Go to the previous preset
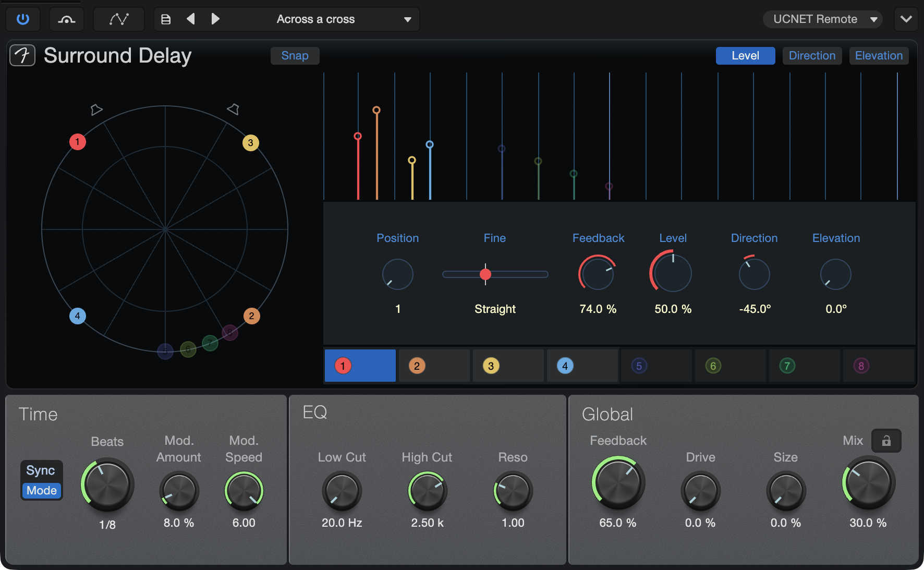The width and height of the screenshot is (924, 570). coord(191,19)
